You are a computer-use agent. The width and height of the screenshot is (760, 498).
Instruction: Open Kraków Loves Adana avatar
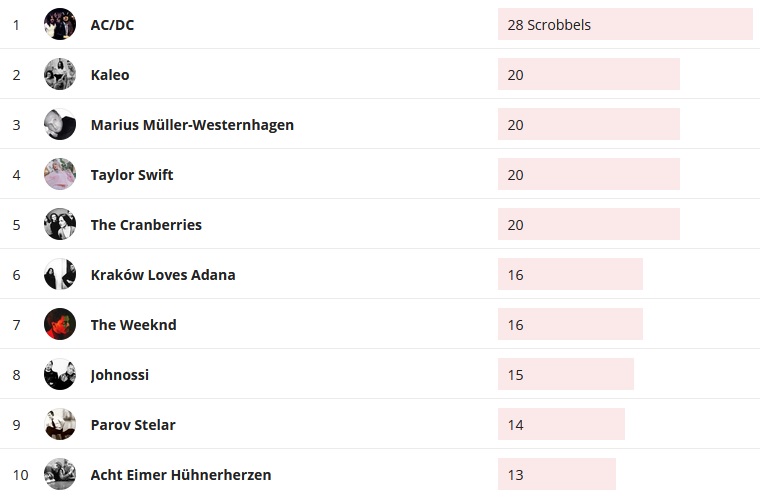click(60, 274)
